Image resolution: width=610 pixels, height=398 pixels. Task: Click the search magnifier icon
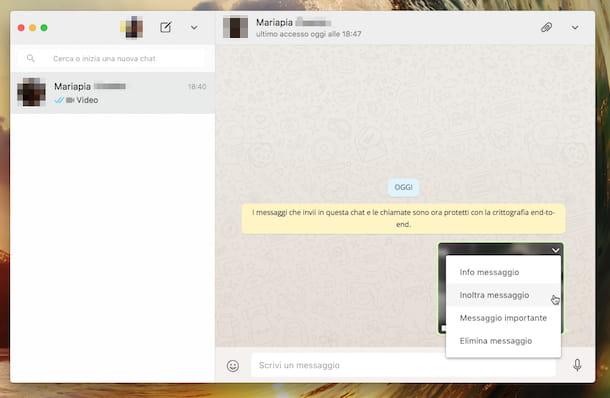[x=31, y=58]
